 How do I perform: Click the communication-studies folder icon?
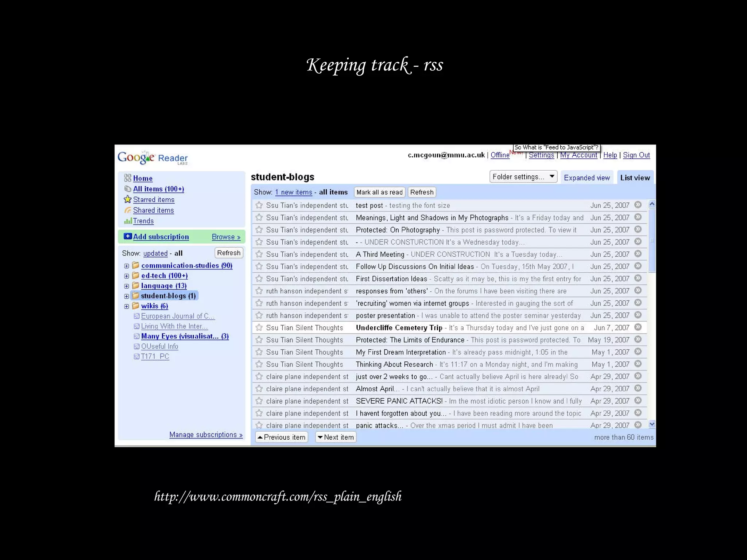(x=136, y=265)
